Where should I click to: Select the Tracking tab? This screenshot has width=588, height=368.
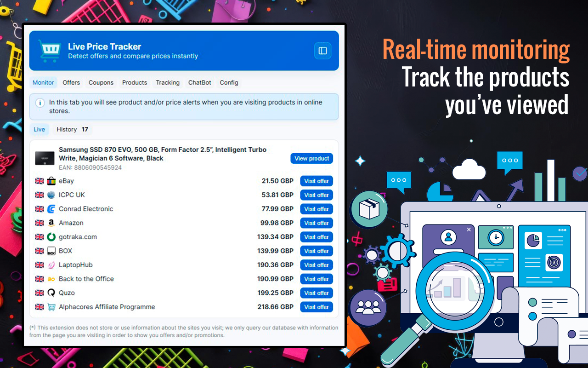coord(167,82)
